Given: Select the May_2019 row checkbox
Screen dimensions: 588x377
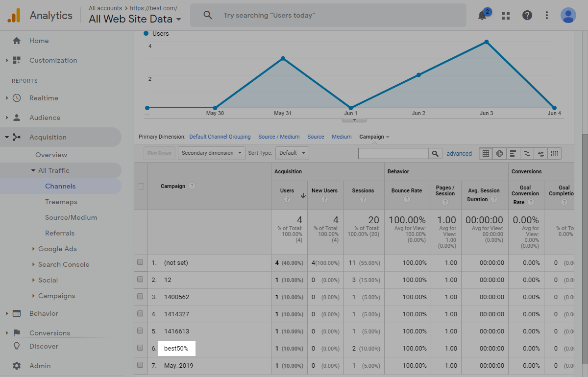Looking at the screenshot, I should (x=140, y=365).
